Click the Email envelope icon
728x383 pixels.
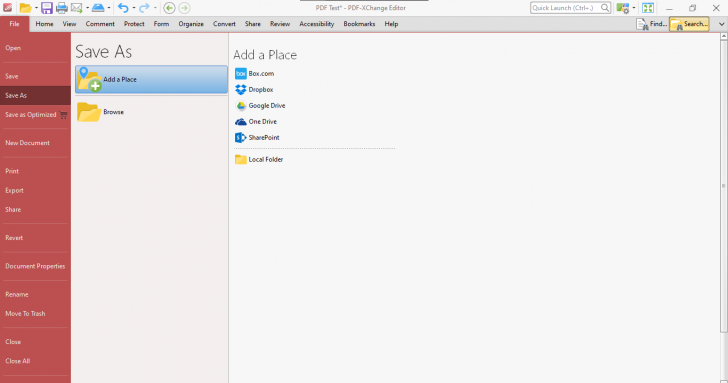coord(77,8)
